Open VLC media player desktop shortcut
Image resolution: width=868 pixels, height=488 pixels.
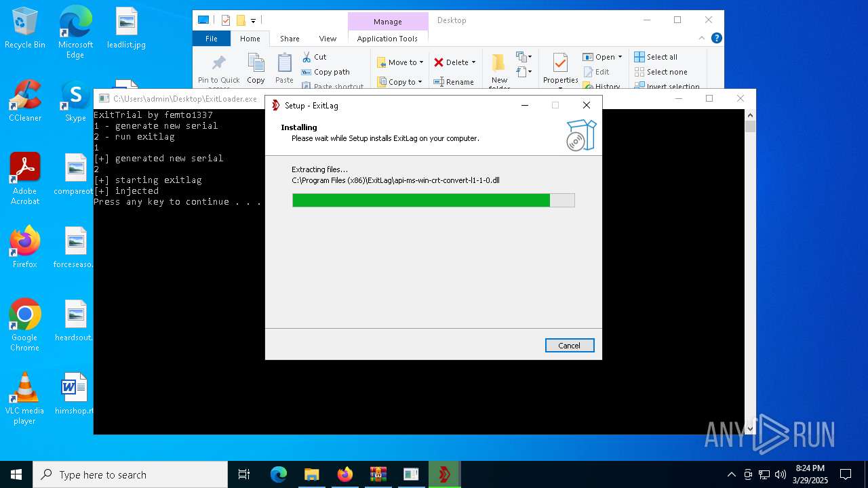point(25,399)
